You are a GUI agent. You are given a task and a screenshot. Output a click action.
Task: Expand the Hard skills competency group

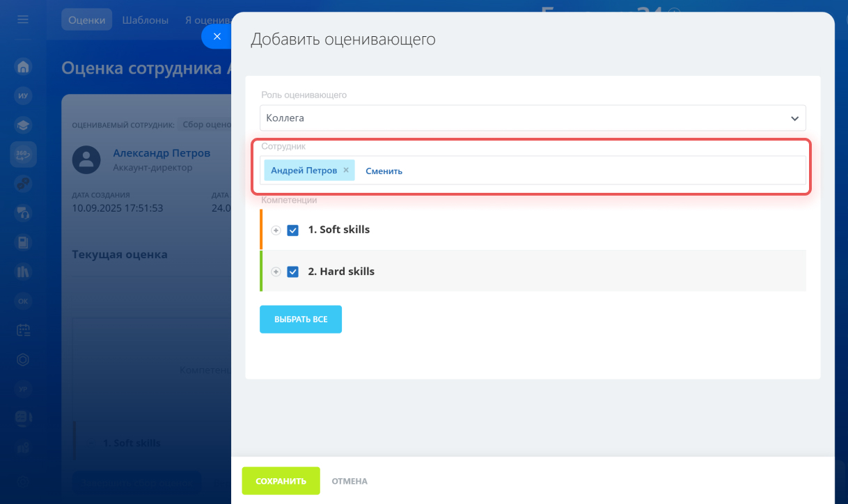tap(276, 271)
